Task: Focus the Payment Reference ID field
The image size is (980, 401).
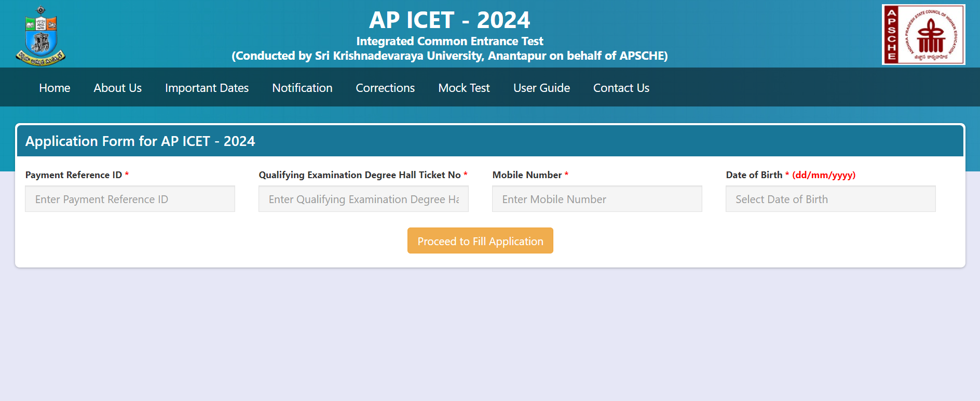Action: pos(130,199)
